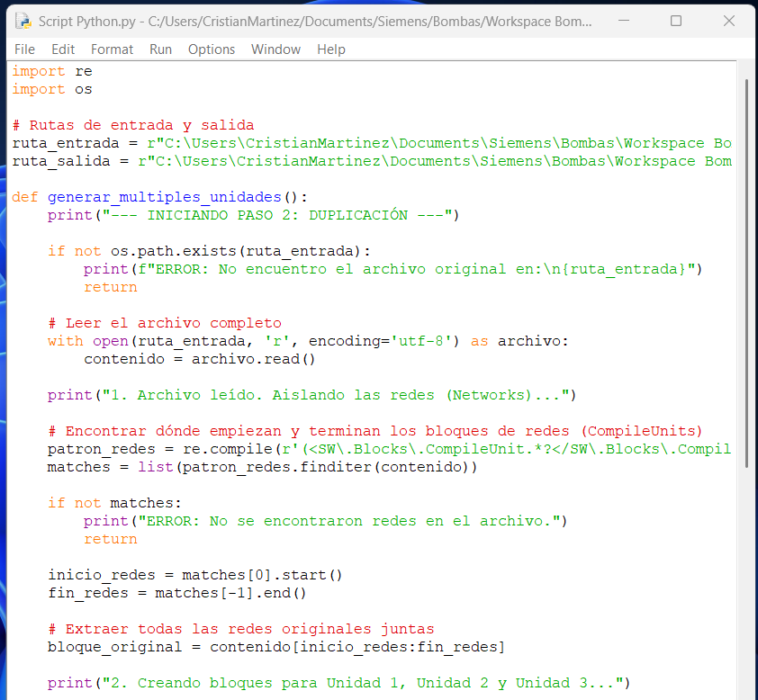The image size is (758, 700).
Task: Open the Window menu
Action: point(276,49)
